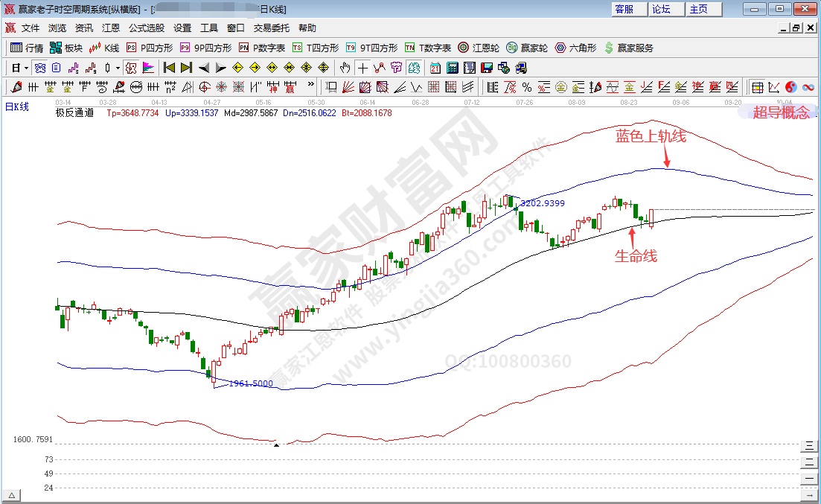Click the 超导概念 label at top right
Viewport: 821px width, 504px height.
click(781, 113)
